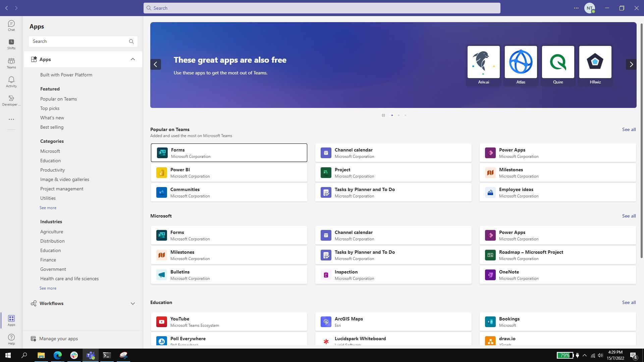Viewport: 644px width, 362px height.
Task: Open the Bulletins app card
Action: (229, 275)
